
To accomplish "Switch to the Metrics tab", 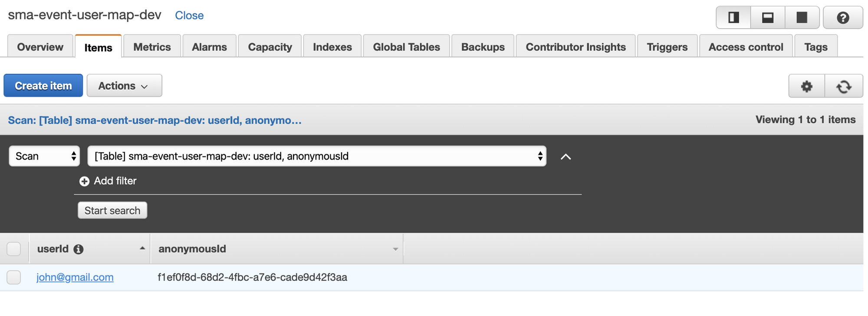I will [x=152, y=46].
